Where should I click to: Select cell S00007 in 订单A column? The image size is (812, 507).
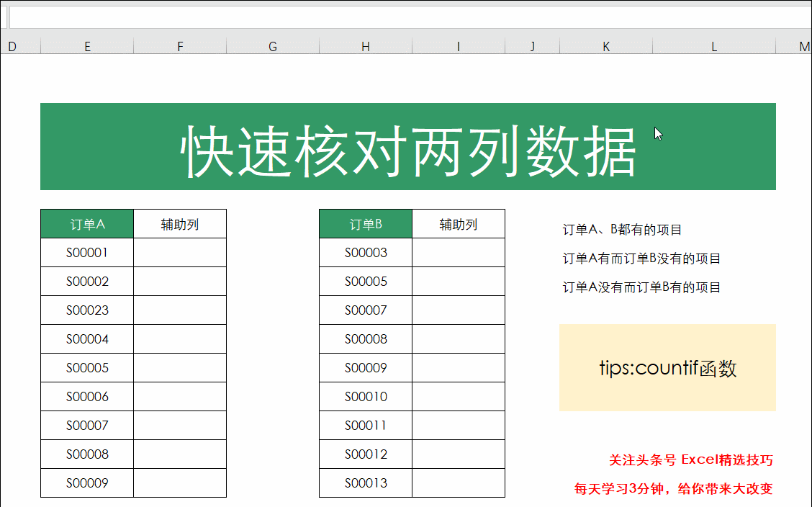(87, 425)
